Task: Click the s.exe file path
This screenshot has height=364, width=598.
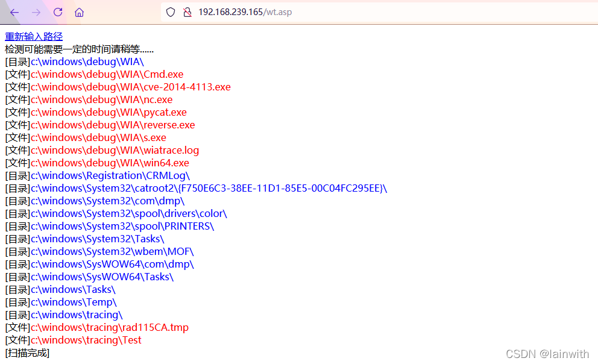Action: tap(98, 137)
